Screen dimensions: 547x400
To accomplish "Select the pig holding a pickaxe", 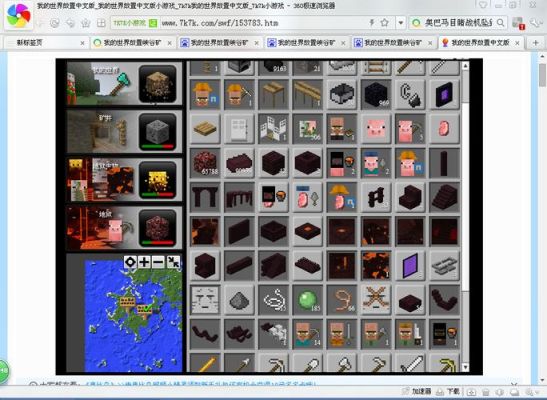I will coord(410,129).
